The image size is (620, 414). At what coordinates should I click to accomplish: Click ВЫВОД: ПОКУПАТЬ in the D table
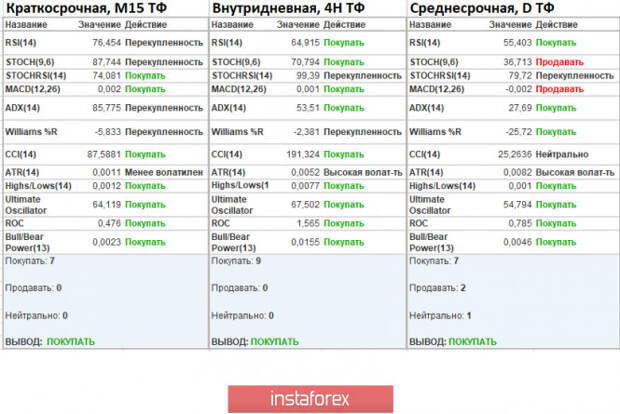click(453, 342)
